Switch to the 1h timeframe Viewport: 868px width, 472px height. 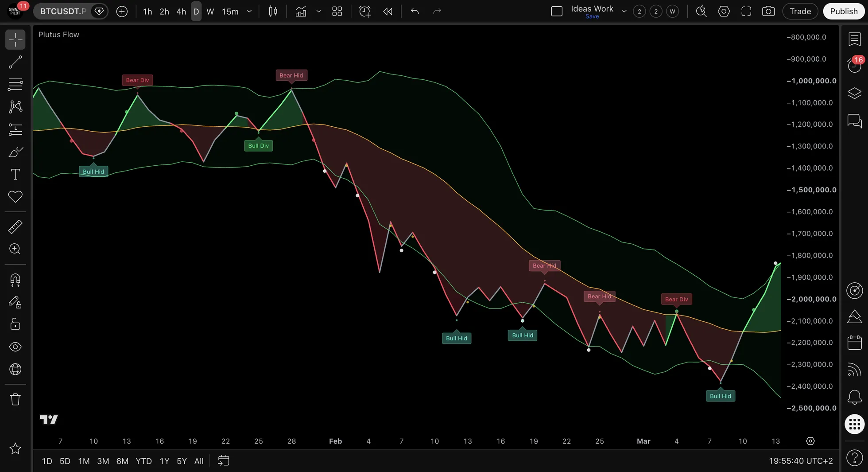point(147,12)
